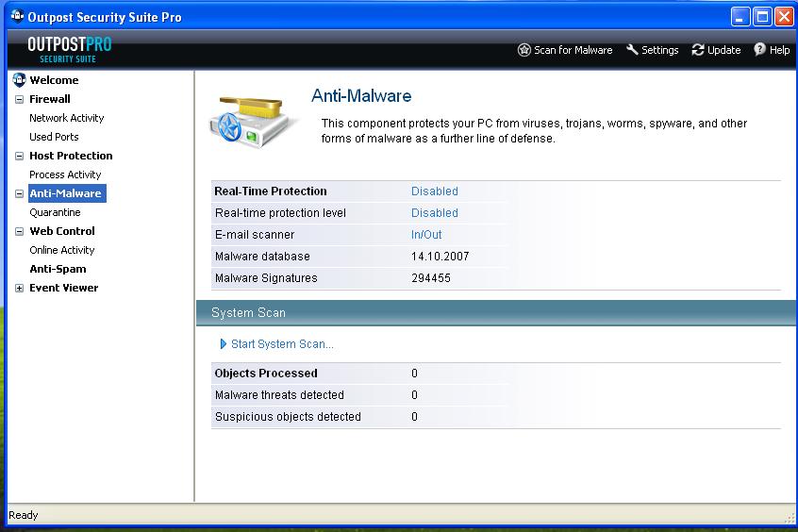Screen dimensions: 798x532
Task: Open Used Ports in the sidebar
Action: click(x=54, y=137)
